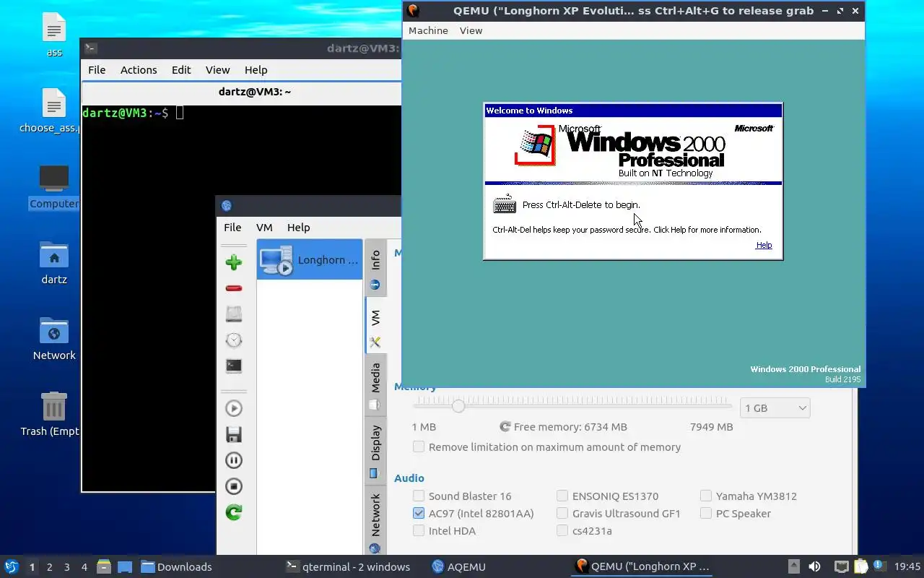Screen dimensions: 924x578
Task: Click the free memory refresh icon
Action: pyautogui.click(x=505, y=426)
